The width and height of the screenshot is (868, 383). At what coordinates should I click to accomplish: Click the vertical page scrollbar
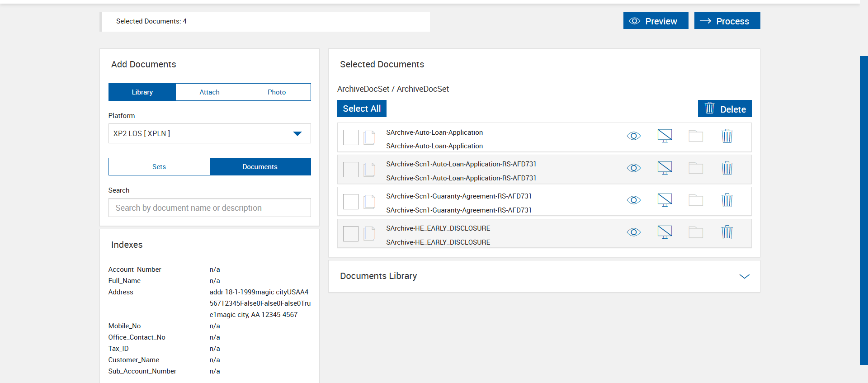pos(863,210)
